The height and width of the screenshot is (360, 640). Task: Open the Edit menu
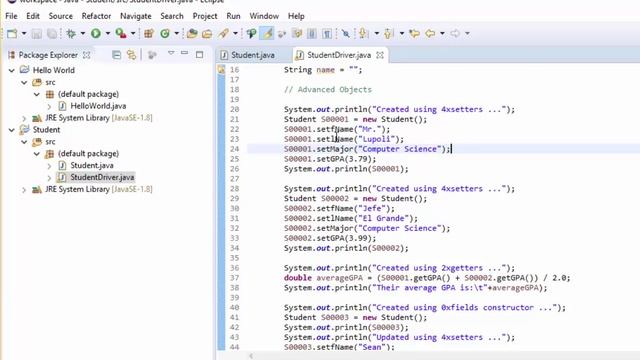(x=33, y=16)
